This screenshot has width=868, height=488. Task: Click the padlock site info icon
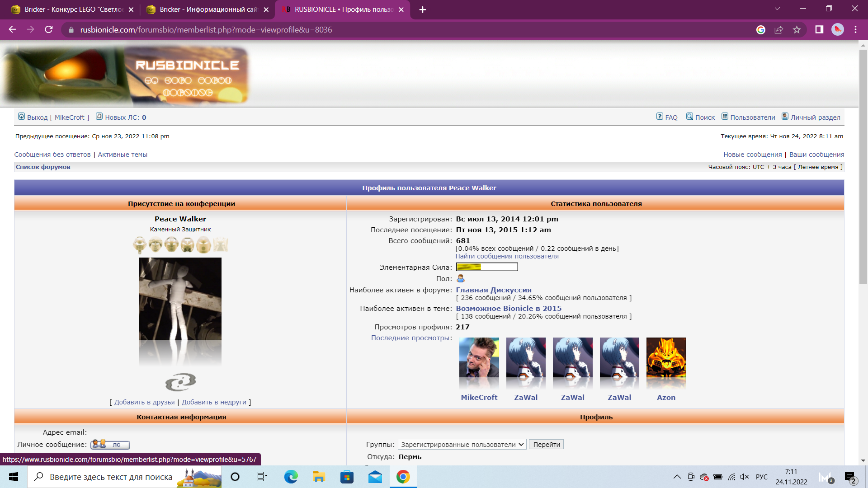[71, 30]
